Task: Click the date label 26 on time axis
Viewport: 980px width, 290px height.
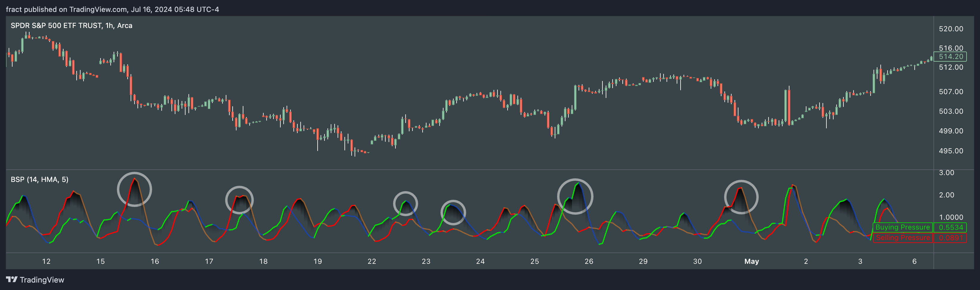Action: 589,261
